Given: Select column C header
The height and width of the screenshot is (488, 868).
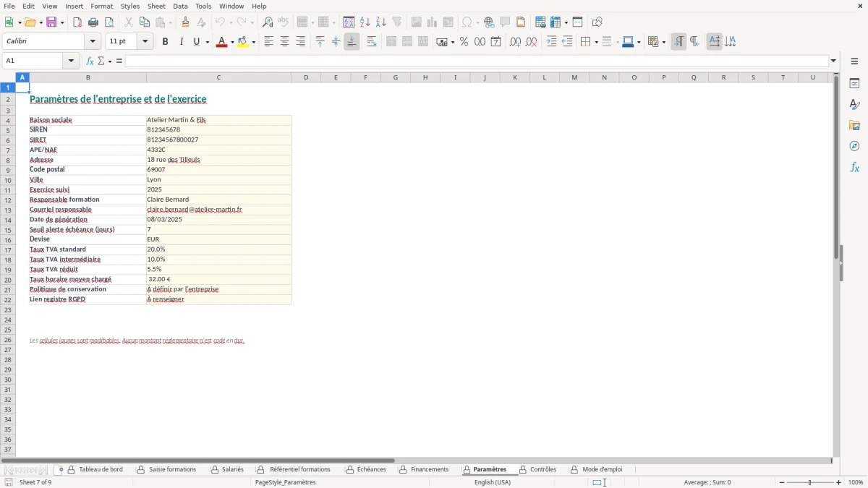Looking at the screenshot, I should tap(218, 77).
